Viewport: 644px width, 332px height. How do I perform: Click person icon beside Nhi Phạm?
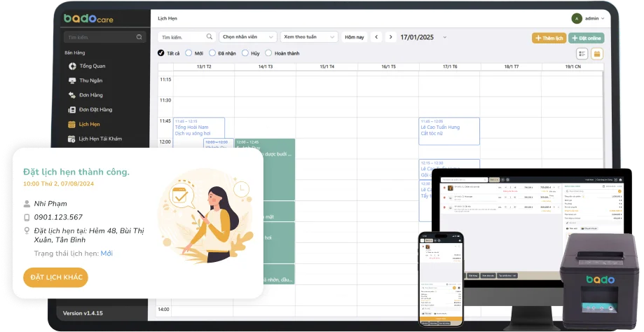click(x=27, y=204)
